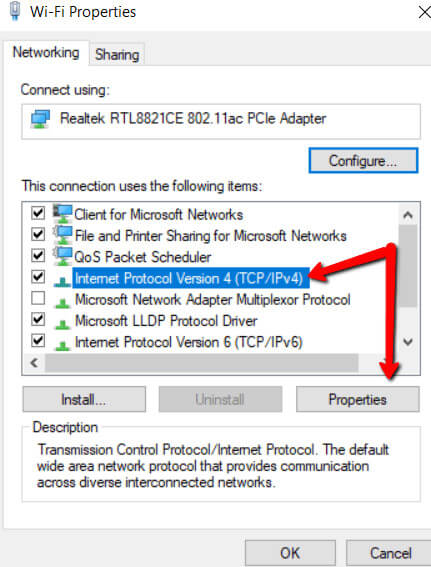431x567 pixels.
Task: Click the Configure... button
Action: [363, 161]
